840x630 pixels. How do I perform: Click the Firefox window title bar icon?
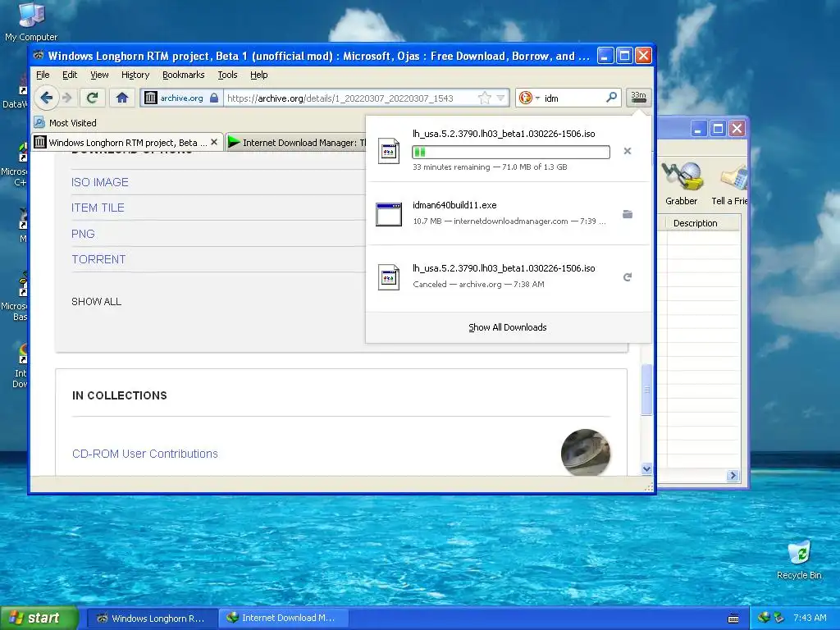[x=39, y=56]
